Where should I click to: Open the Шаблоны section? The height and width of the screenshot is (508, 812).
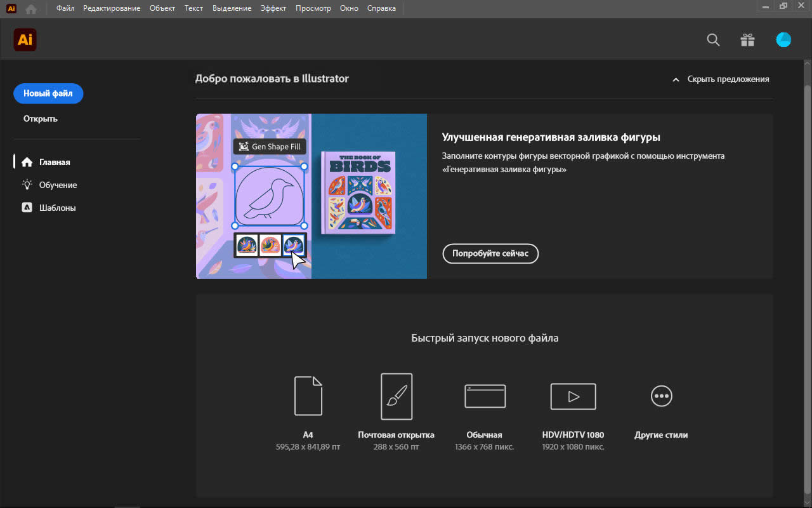(x=57, y=208)
